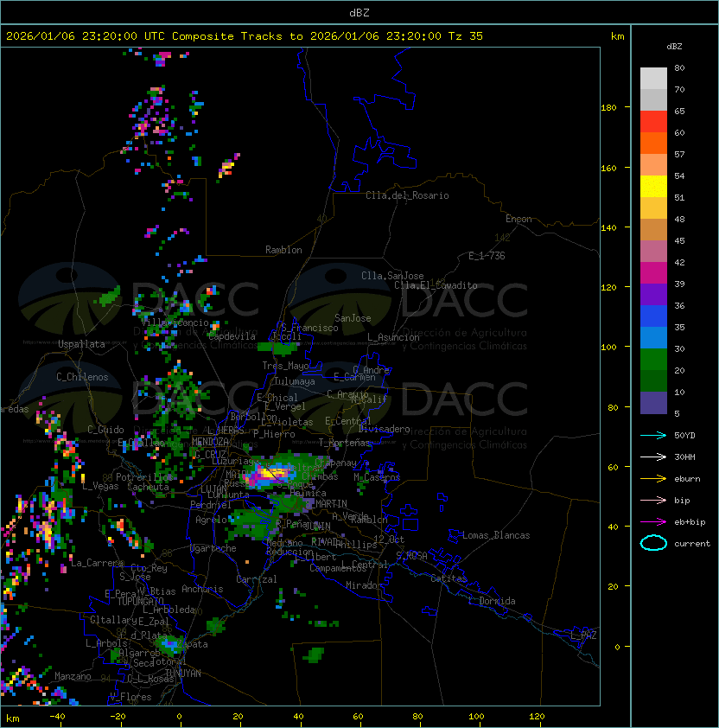Click the 'Mirador' map label
This screenshot has width=719, height=728.
tap(365, 585)
